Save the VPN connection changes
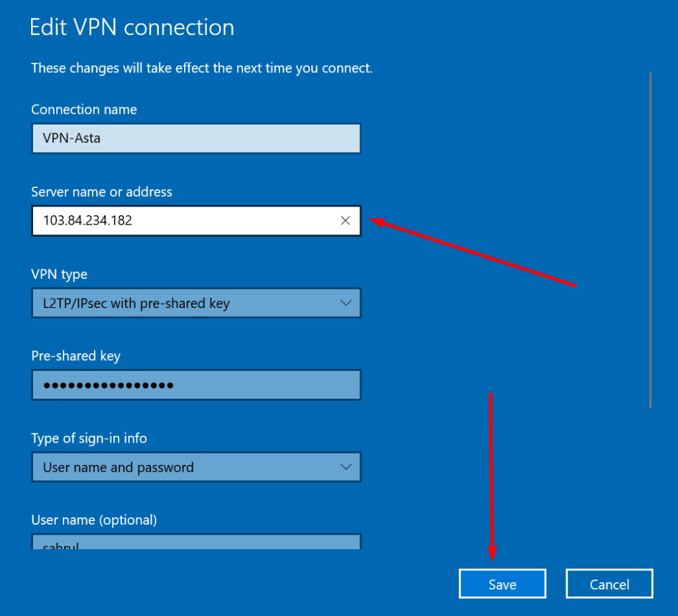The width and height of the screenshot is (678, 616). [502, 584]
